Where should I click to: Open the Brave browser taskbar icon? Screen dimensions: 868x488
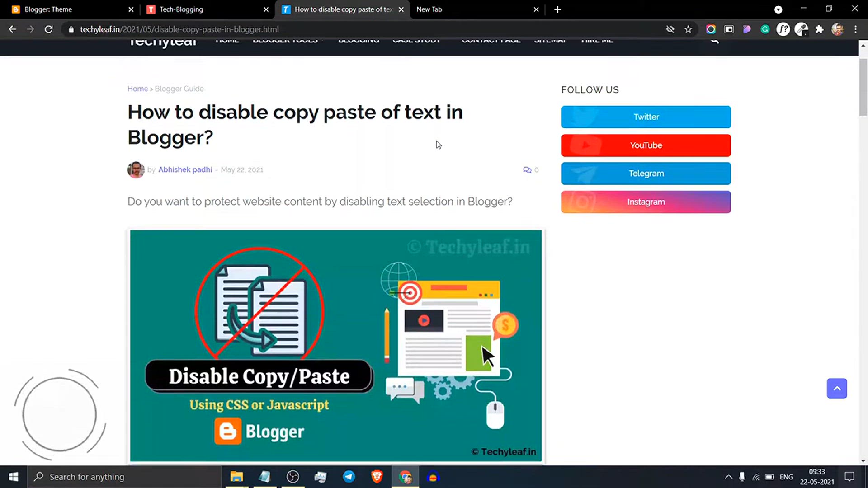point(377,477)
